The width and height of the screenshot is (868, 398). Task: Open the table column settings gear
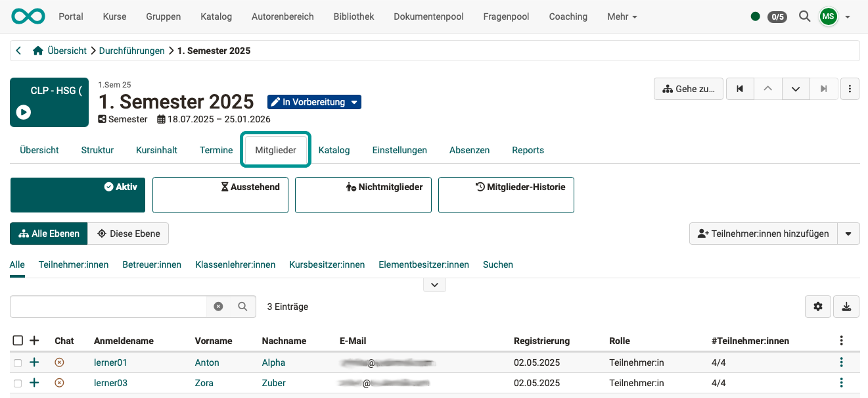tap(817, 306)
